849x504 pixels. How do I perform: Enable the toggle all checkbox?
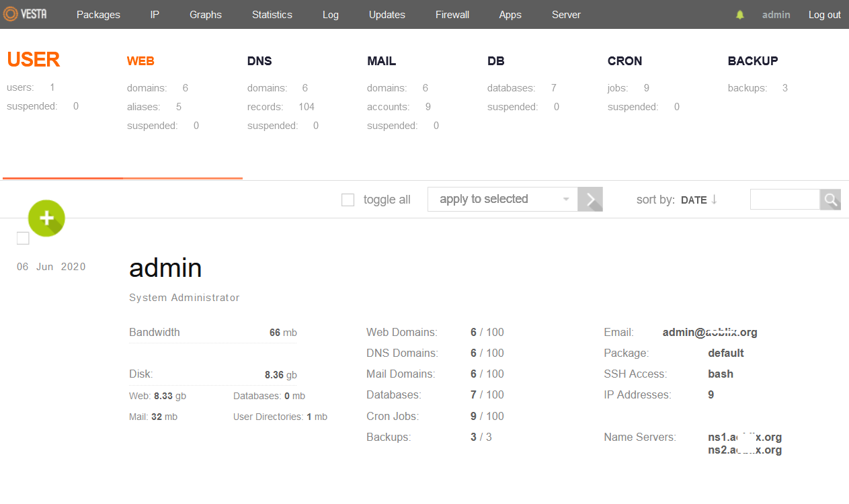[x=348, y=200]
